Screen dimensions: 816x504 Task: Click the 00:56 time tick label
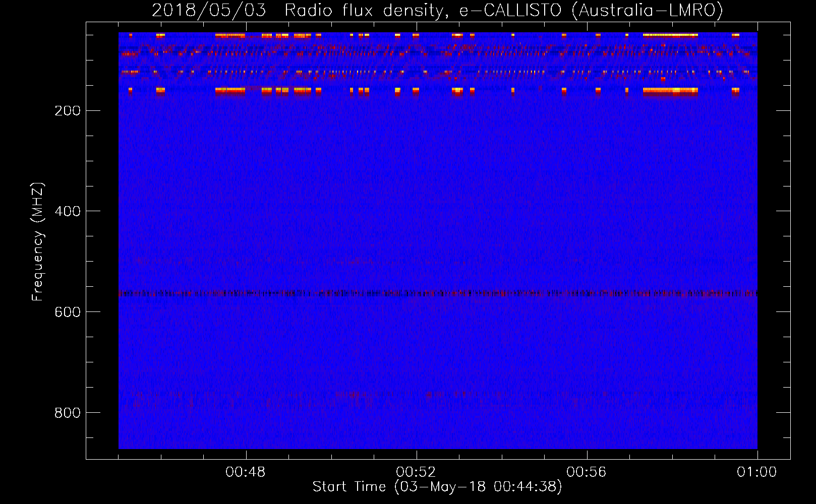click(x=587, y=472)
